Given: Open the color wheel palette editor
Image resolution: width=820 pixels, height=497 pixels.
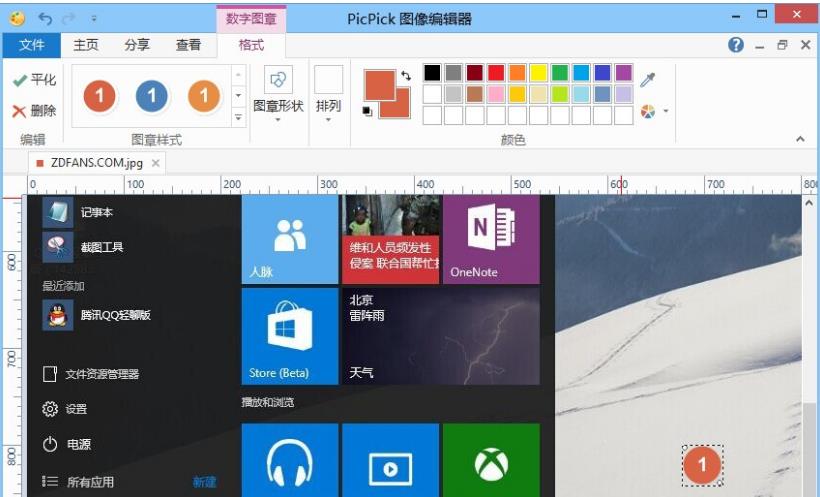Looking at the screenshot, I should click(x=647, y=111).
